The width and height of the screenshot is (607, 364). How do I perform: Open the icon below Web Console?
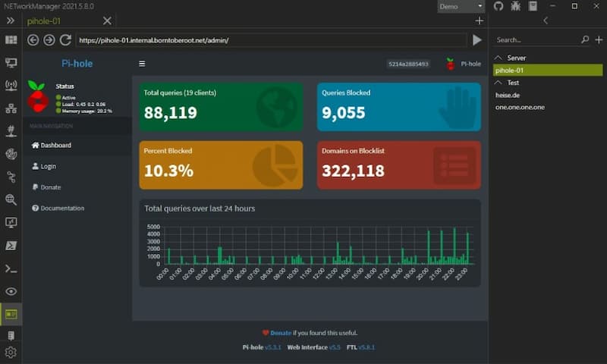pos(11,335)
